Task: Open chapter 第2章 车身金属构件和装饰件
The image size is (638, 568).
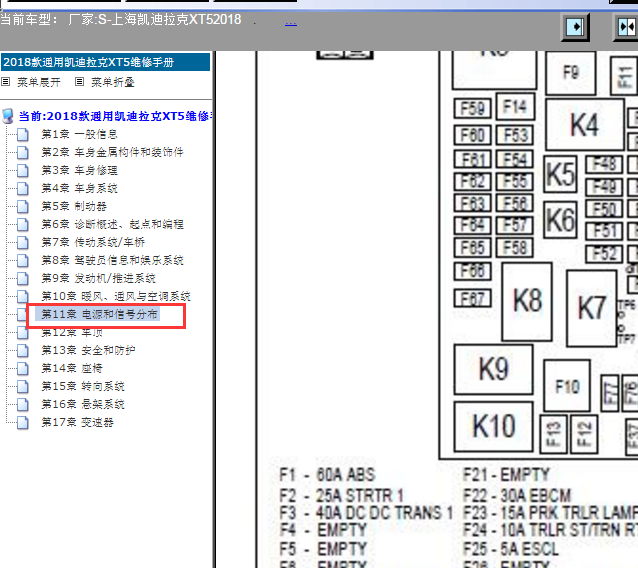Action: [112, 152]
